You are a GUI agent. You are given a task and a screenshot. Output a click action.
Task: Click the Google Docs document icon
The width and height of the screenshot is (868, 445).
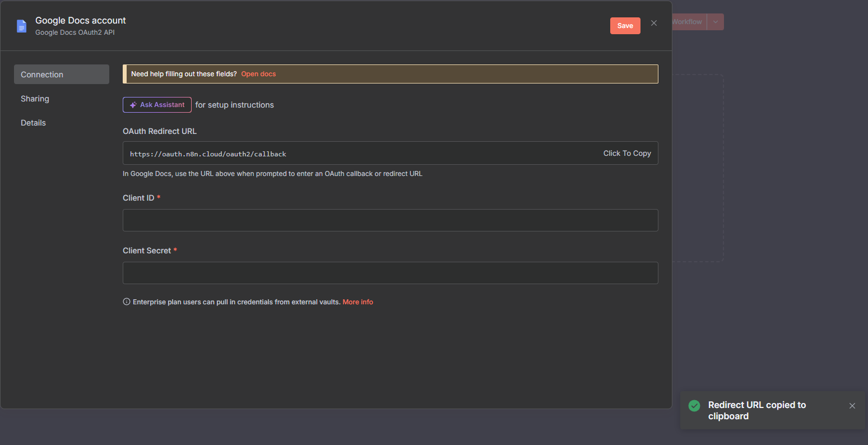(22, 26)
